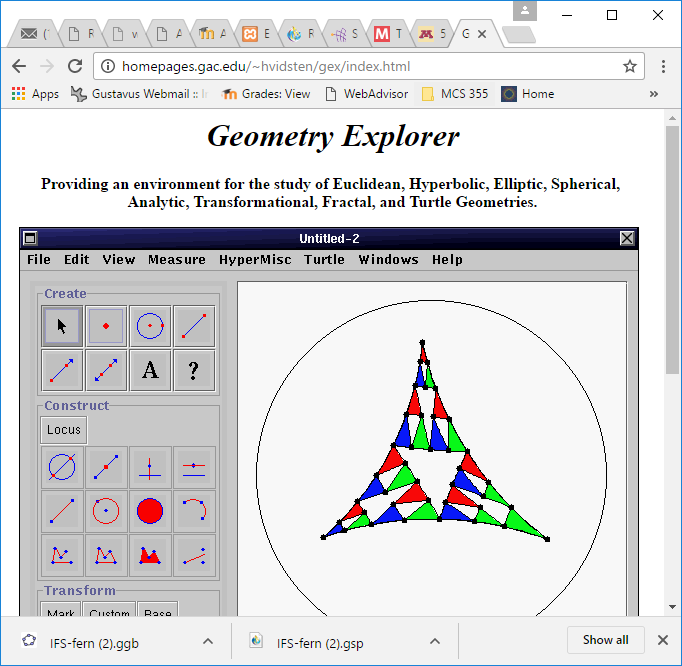Click the question mark info tool
This screenshot has width=682, height=666.
pyautogui.click(x=194, y=371)
